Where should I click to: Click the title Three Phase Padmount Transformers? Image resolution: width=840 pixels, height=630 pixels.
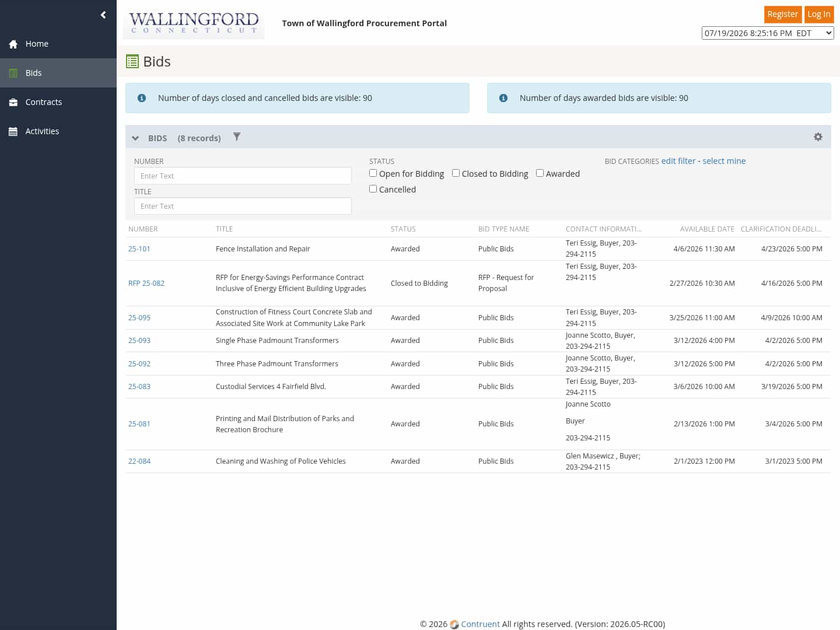coord(277,363)
